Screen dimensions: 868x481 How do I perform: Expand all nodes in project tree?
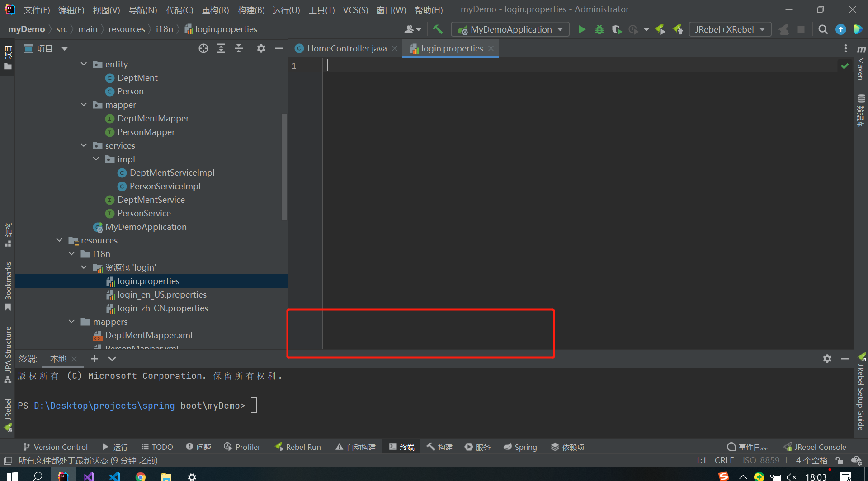pos(221,48)
